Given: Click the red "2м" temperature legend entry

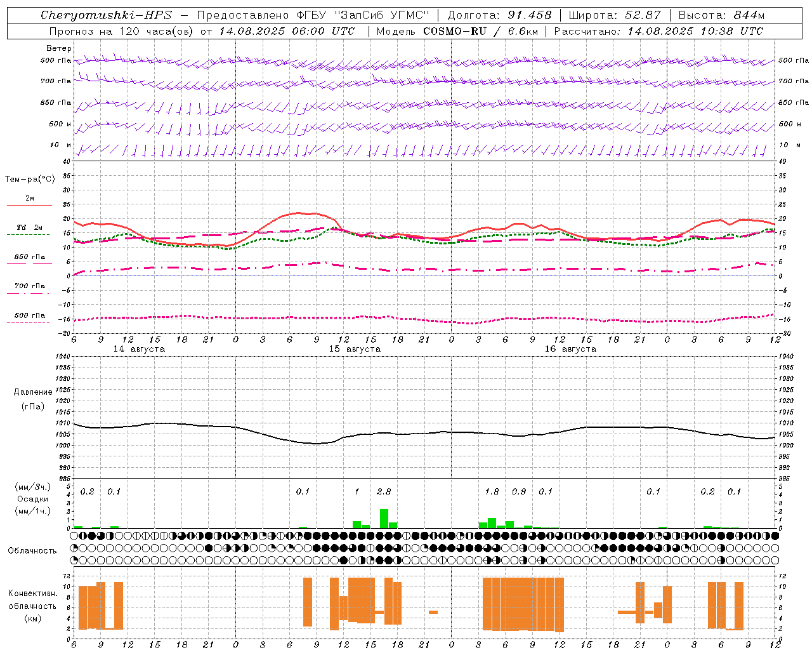Looking at the screenshot, I should [30, 198].
